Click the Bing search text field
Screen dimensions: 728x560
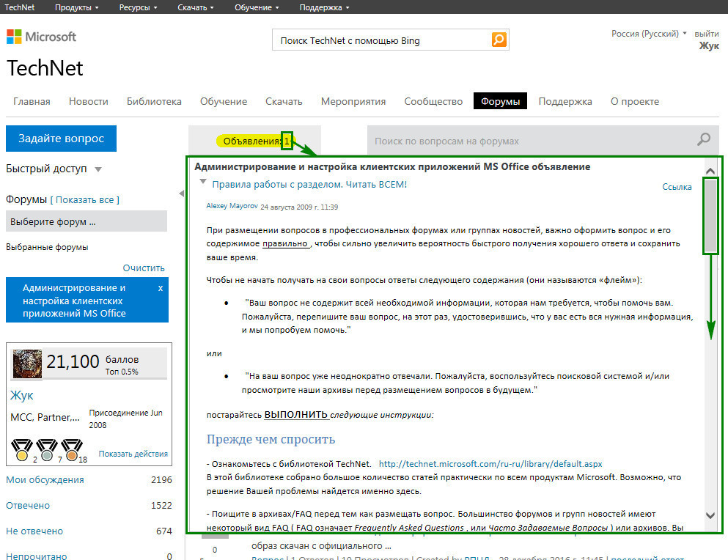coord(382,40)
